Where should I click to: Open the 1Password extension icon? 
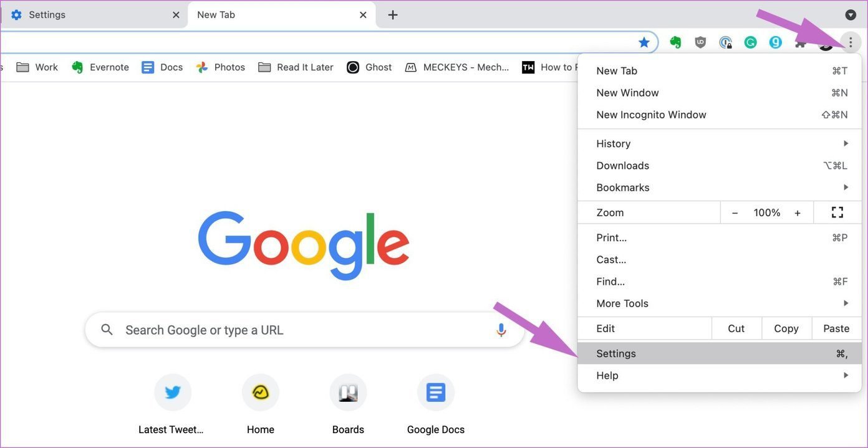[725, 42]
